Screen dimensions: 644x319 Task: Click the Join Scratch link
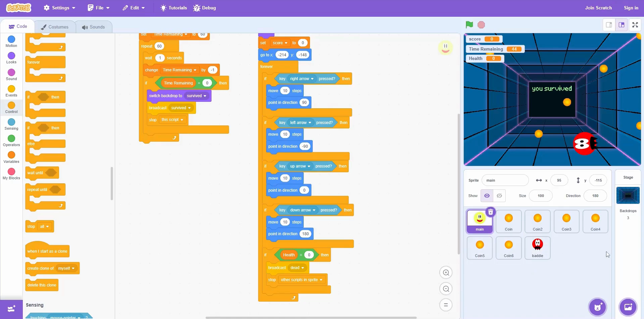tap(598, 8)
